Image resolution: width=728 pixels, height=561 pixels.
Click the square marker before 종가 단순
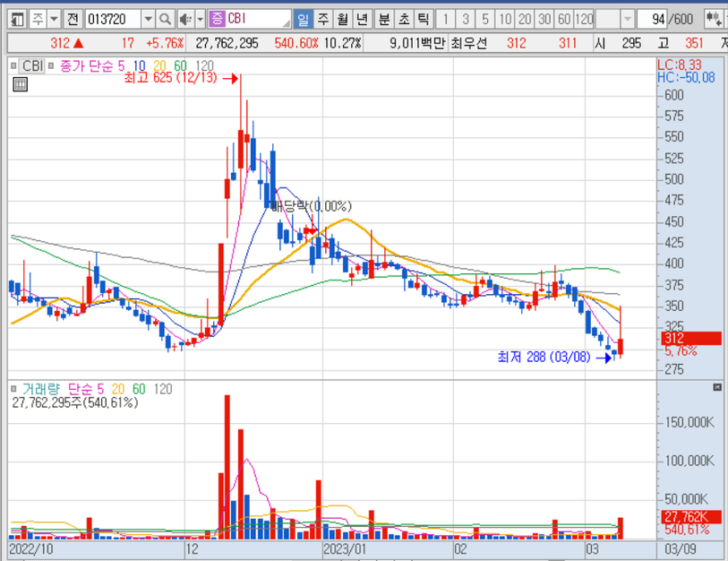[51, 65]
